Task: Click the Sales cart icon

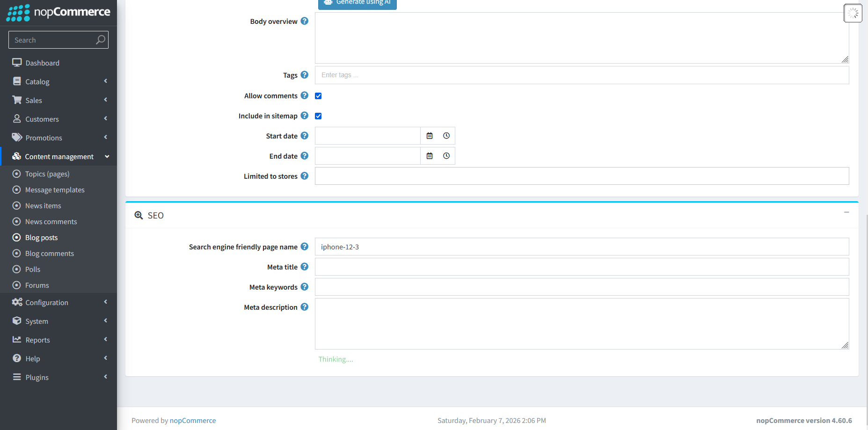Action: 17,100
